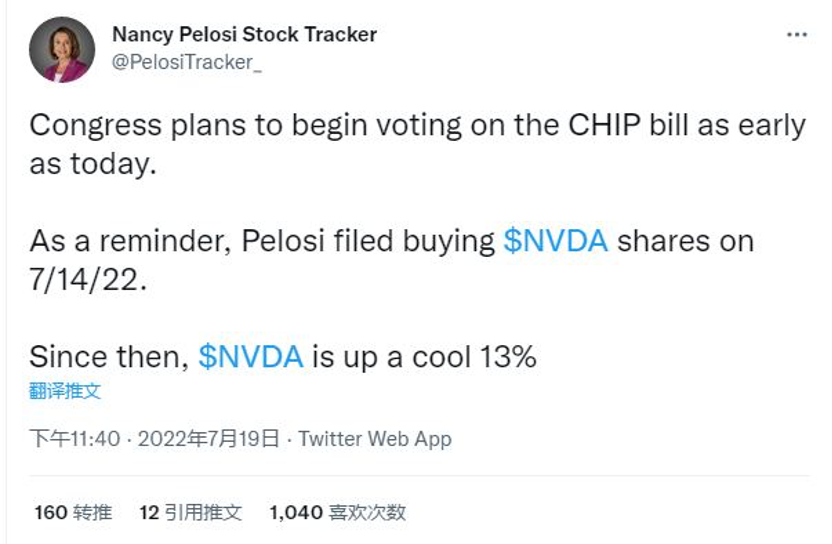Image resolution: width=832 pixels, height=544 pixels.
Task: View the 12 引用推文 quote tweets
Action: pyautogui.click(x=190, y=513)
